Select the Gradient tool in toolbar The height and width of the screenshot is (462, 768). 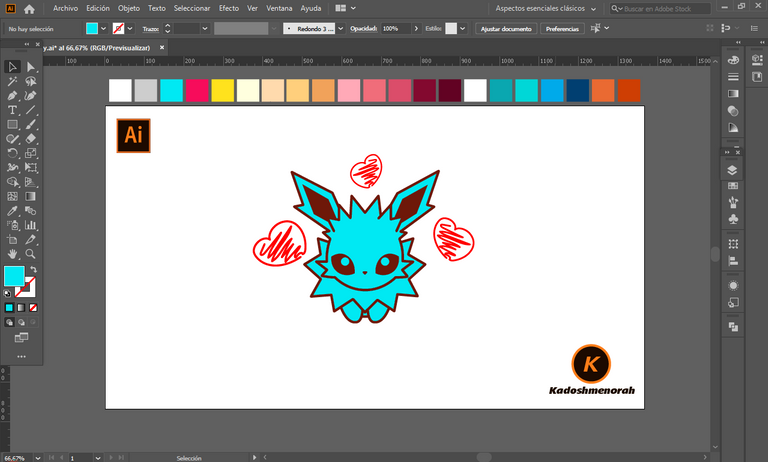[x=30, y=196]
